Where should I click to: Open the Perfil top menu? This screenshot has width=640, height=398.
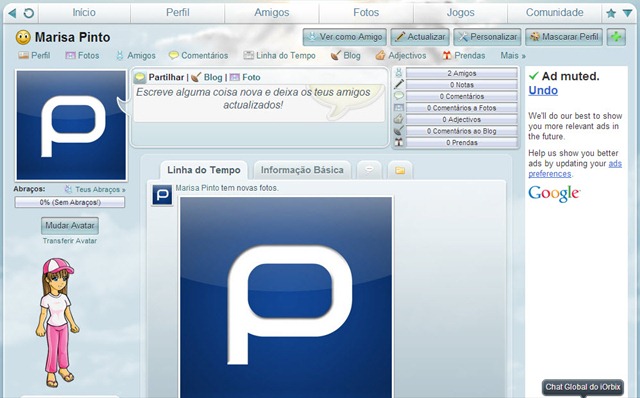pos(178,13)
